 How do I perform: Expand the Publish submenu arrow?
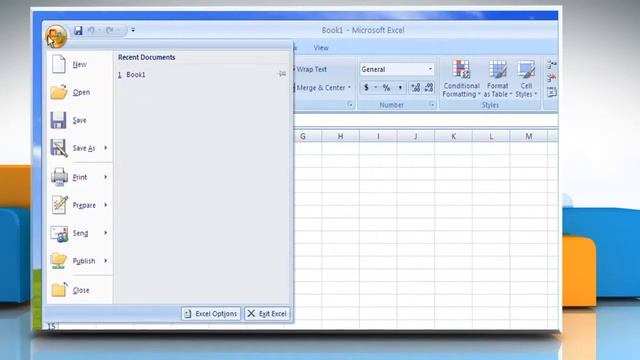106,261
